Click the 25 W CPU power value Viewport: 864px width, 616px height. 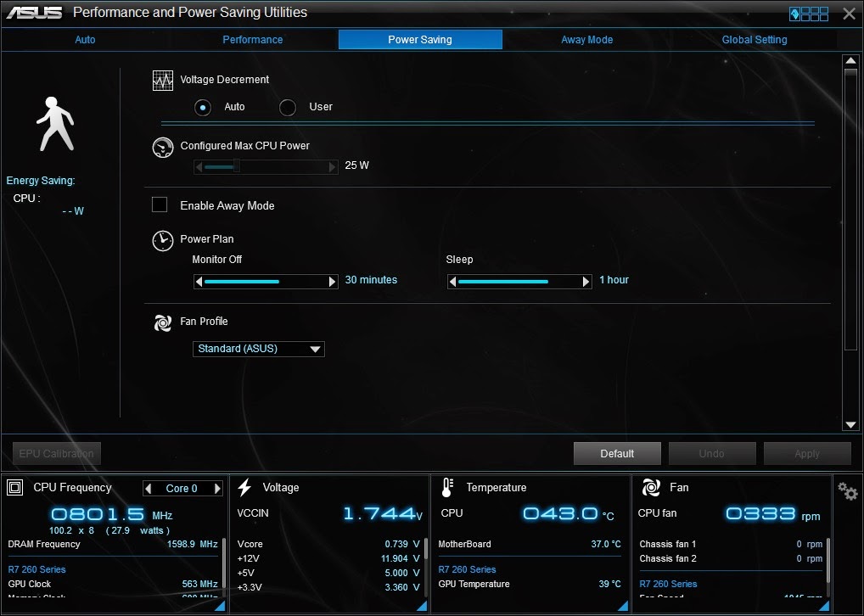(357, 165)
